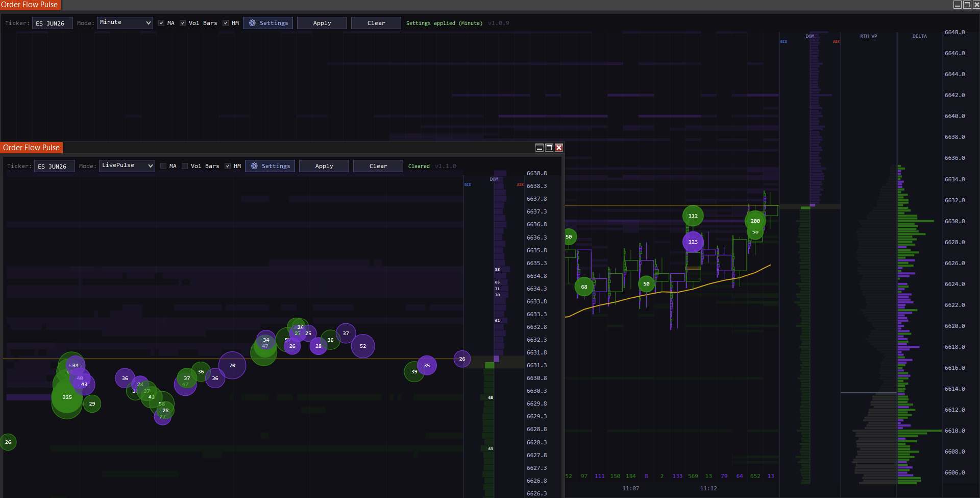The width and height of the screenshot is (980, 498).
Task: Open Settings gear in the LivePulse toolbar
Action: coord(270,166)
